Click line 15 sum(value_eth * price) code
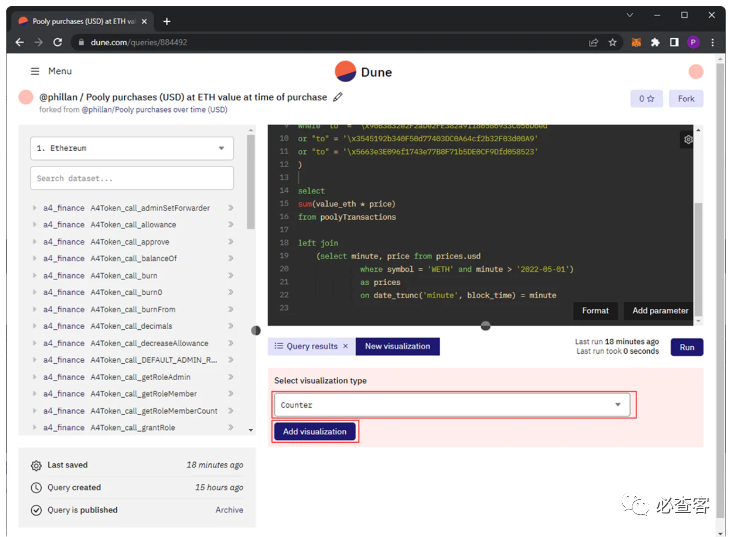 point(346,204)
